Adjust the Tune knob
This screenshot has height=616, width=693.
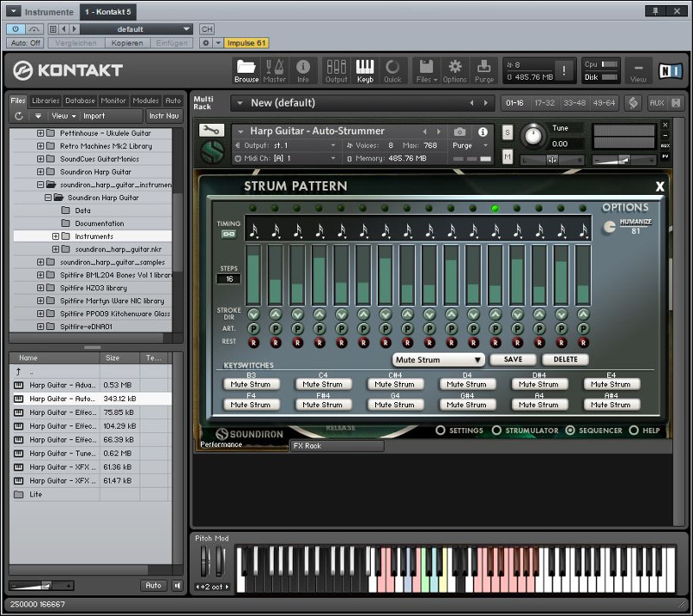coord(534,136)
